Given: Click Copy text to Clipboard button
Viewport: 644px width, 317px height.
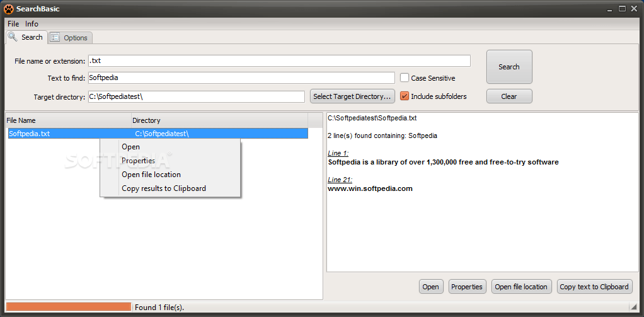Looking at the screenshot, I should 594,287.
